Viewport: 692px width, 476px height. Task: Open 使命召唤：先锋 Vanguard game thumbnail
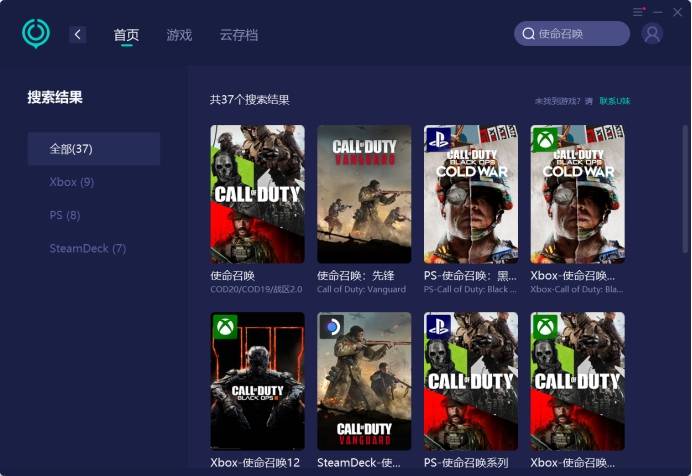364,194
